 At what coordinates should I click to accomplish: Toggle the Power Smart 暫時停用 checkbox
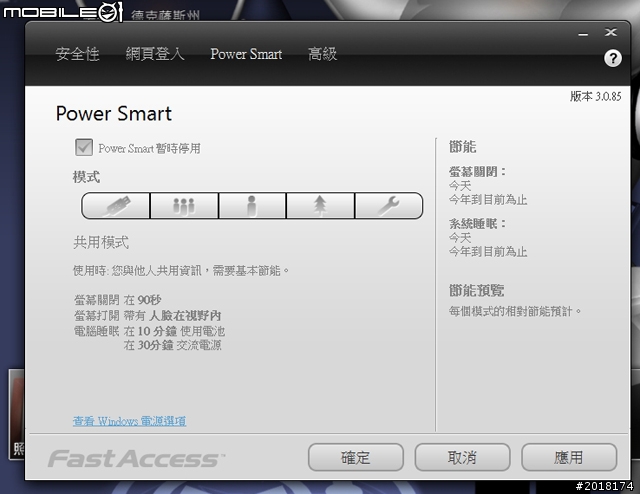(x=84, y=147)
